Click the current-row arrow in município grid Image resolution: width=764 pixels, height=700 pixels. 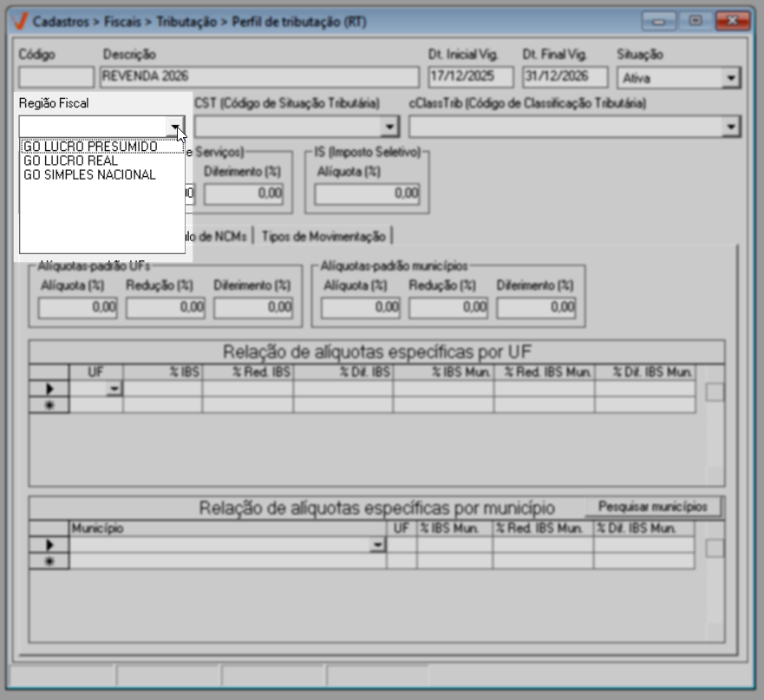49,545
